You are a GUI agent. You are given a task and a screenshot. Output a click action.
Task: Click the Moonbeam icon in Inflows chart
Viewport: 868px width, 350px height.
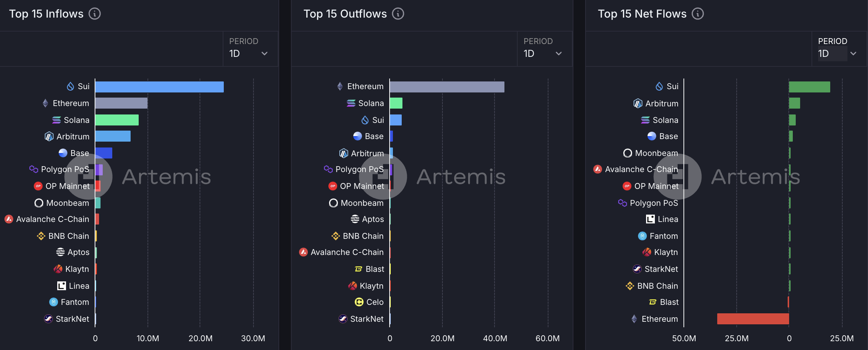39,203
